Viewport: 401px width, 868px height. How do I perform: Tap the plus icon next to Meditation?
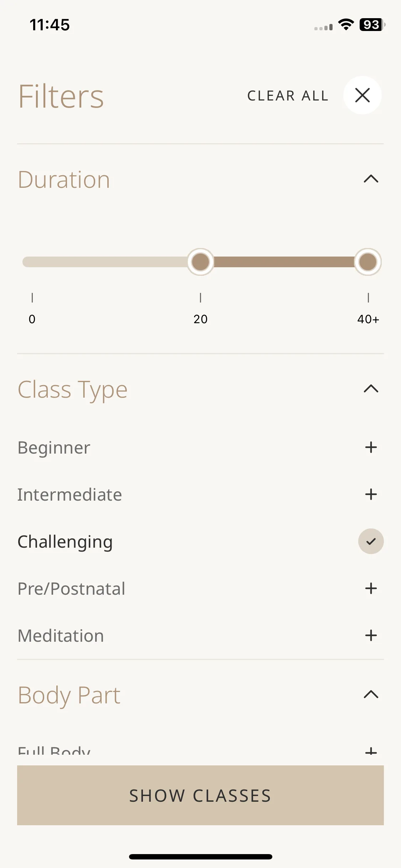pos(371,635)
